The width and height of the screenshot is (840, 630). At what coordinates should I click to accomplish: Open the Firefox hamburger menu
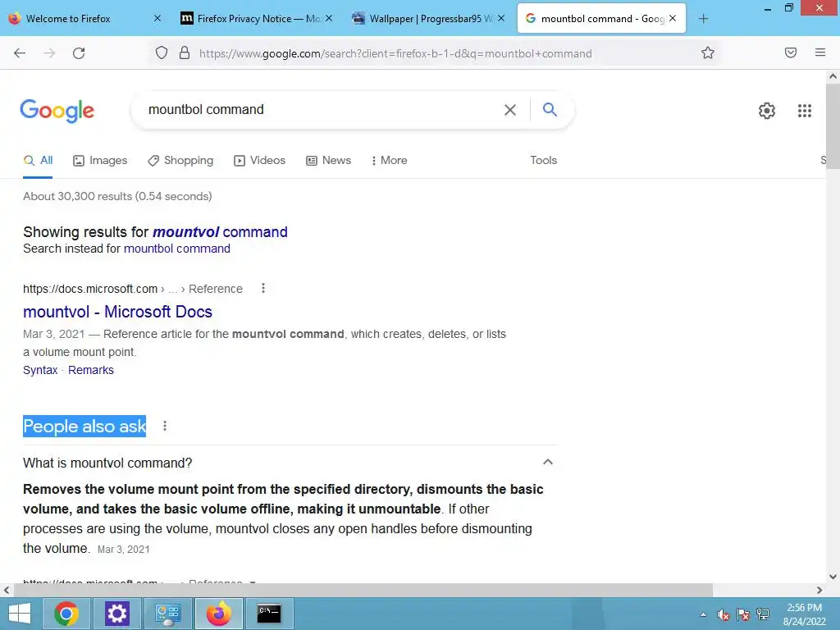820,52
